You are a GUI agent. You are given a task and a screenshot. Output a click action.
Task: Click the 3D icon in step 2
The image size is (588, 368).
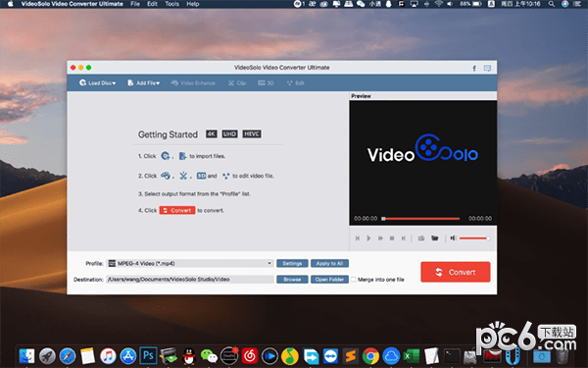point(201,176)
